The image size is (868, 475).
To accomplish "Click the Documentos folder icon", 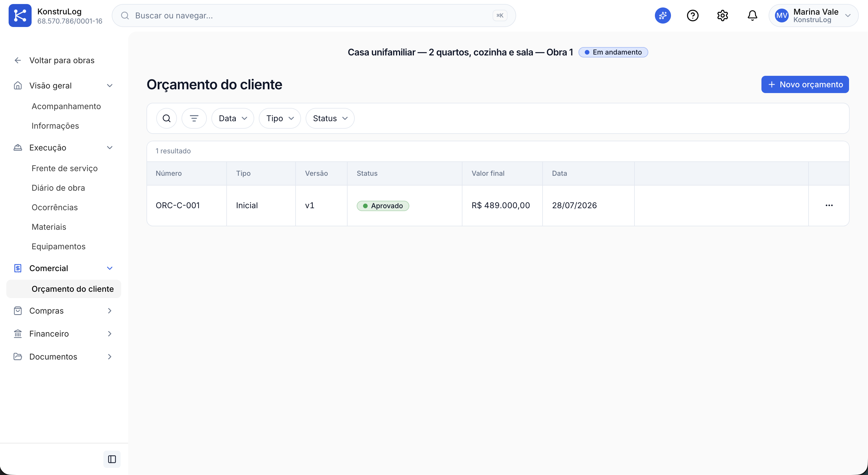I will coord(18,356).
